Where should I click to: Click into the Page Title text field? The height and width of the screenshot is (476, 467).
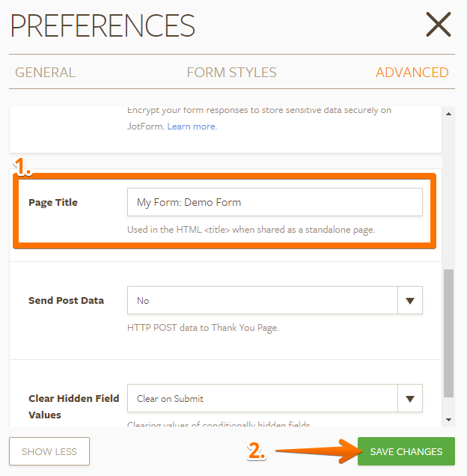275,202
